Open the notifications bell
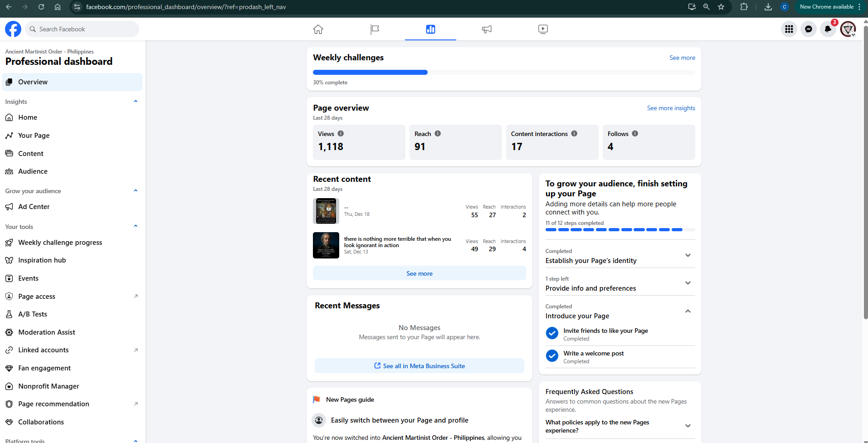 pos(828,29)
